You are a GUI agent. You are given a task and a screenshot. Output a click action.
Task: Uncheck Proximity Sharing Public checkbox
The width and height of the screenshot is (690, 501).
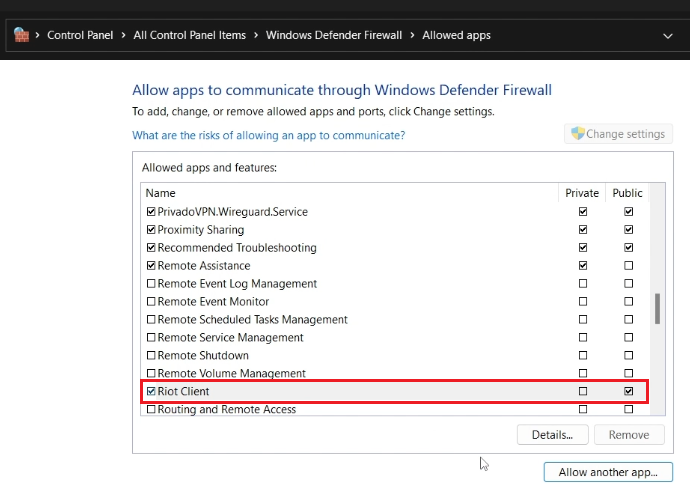[x=628, y=230]
